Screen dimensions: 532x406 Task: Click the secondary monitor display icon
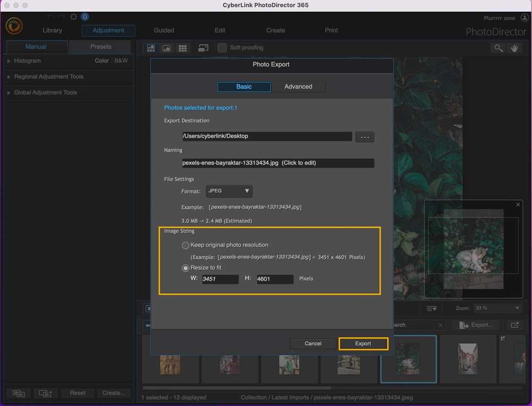[203, 48]
